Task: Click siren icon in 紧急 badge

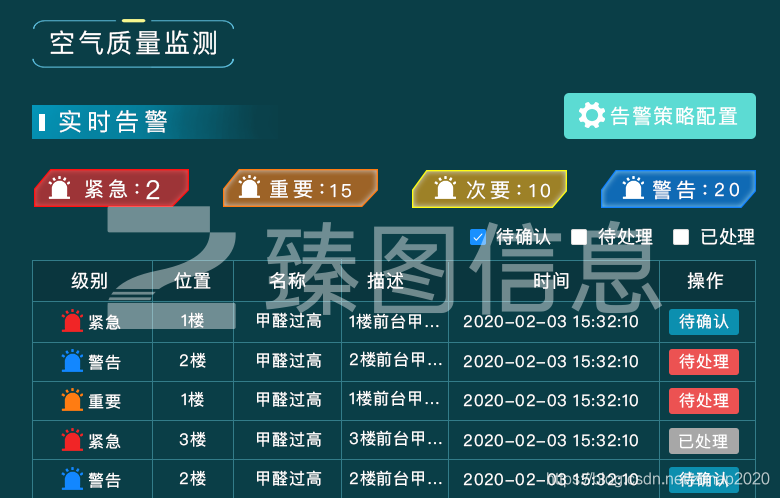Action: tap(59, 188)
